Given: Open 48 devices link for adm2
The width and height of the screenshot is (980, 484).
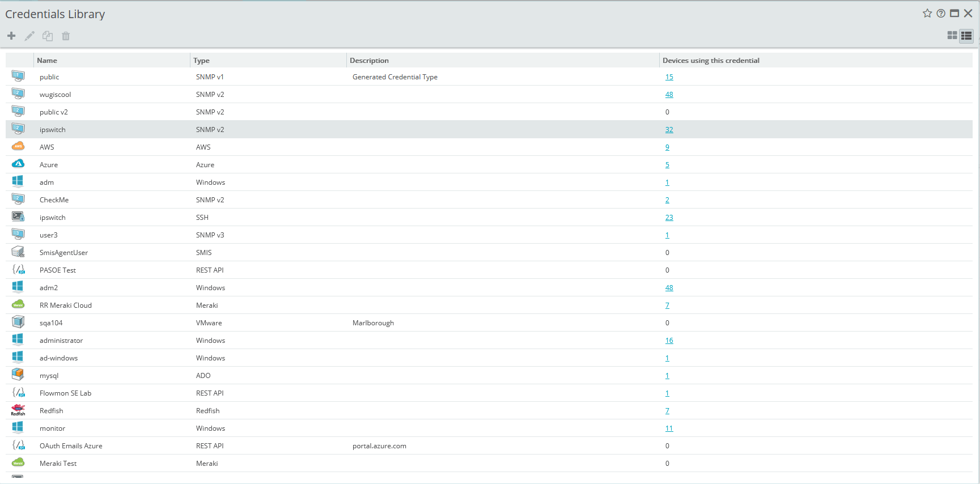Looking at the screenshot, I should 669,288.
